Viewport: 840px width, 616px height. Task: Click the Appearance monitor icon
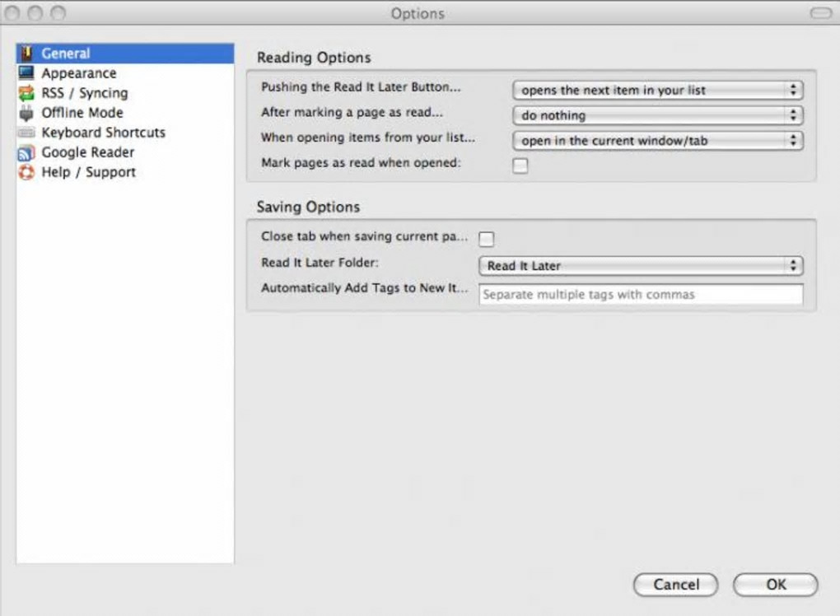tap(26, 73)
